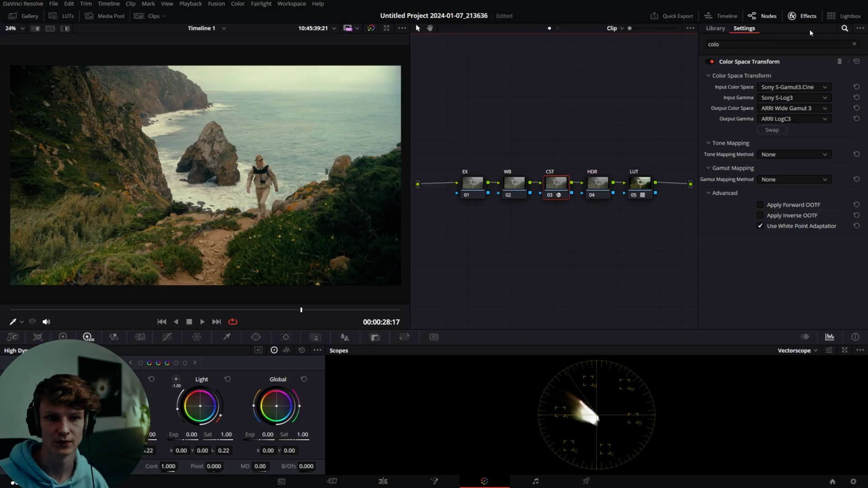Image resolution: width=868 pixels, height=488 pixels.
Task: Select the Color page icon
Action: point(485,481)
